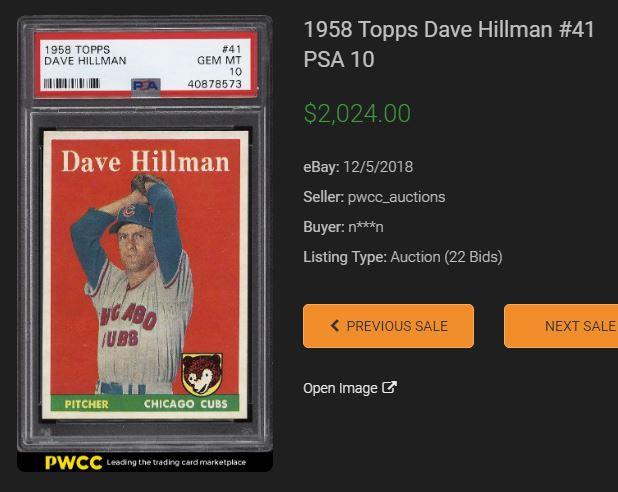Click the 1958 Topps Dave Hillman title

coord(449,44)
